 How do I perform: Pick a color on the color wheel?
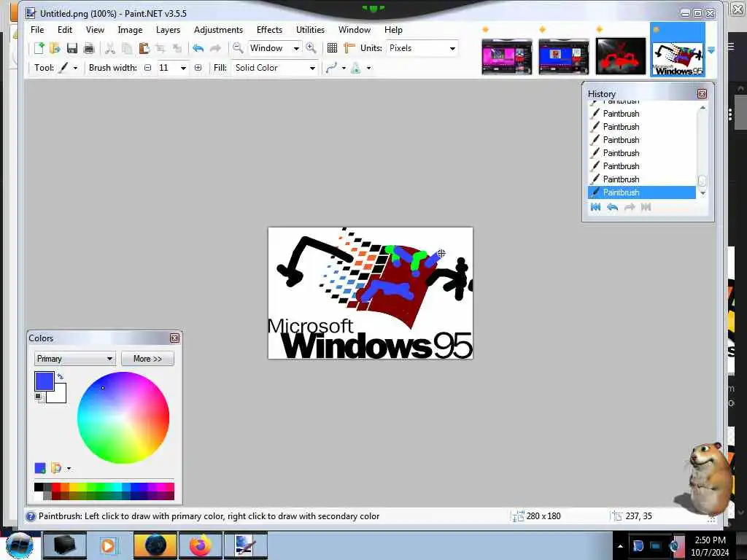tap(123, 418)
